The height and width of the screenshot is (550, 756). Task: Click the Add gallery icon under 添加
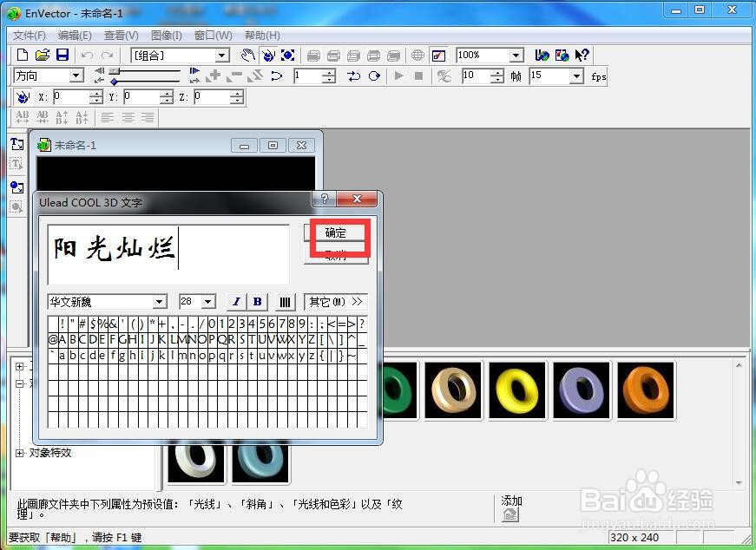click(x=510, y=514)
